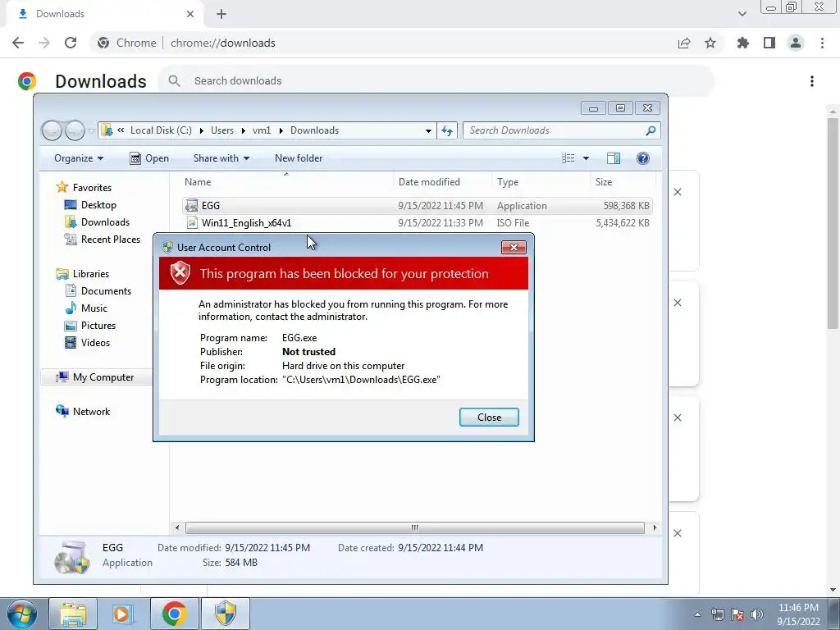Go back in Chrome browser
840x630 pixels.
(18, 43)
